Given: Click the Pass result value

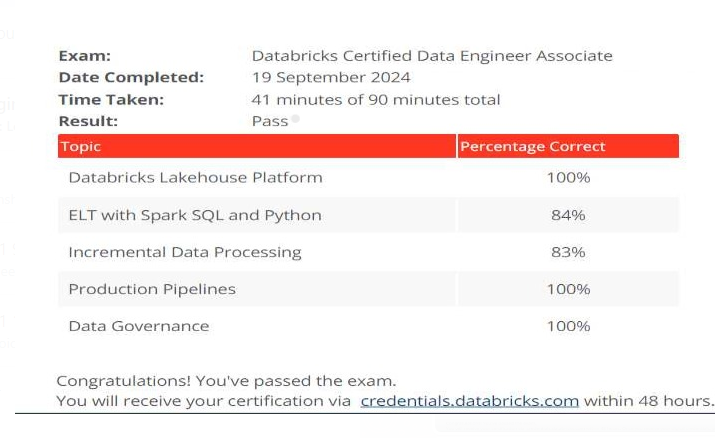Looking at the screenshot, I should pyautogui.click(x=270, y=121).
